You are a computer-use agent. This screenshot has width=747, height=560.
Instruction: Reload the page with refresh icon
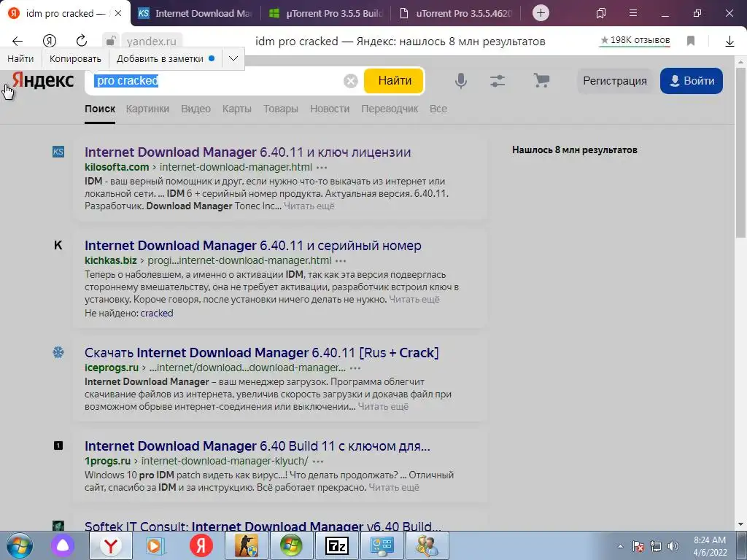pyautogui.click(x=82, y=41)
